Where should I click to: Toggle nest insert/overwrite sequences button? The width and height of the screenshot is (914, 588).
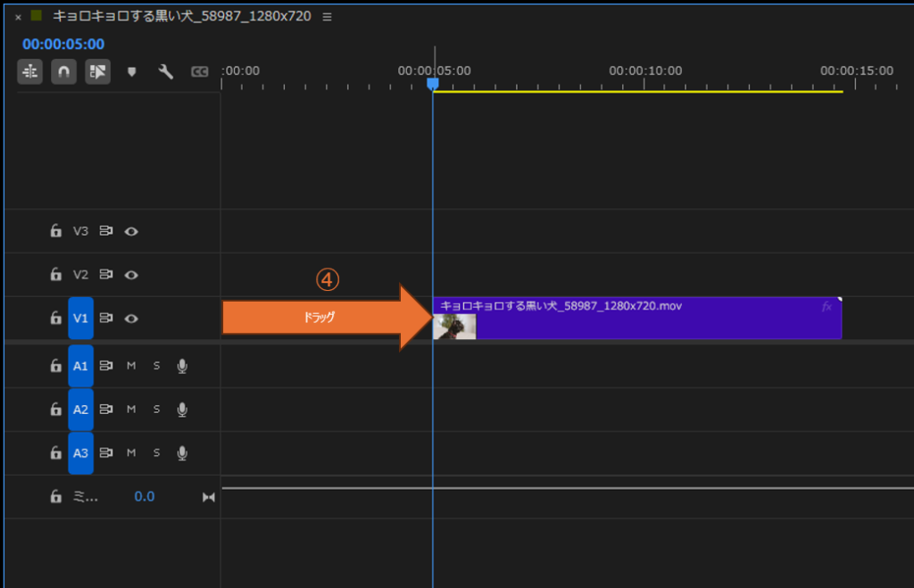[x=30, y=72]
